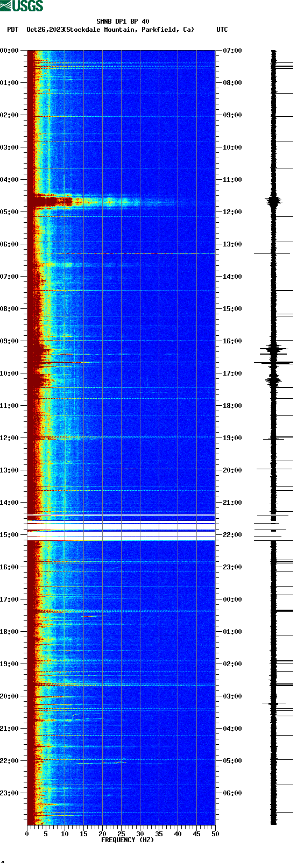This screenshot has width=297, height=868.
Task: Click the 11:00 PDT time label
Action: (x=10, y=406)
